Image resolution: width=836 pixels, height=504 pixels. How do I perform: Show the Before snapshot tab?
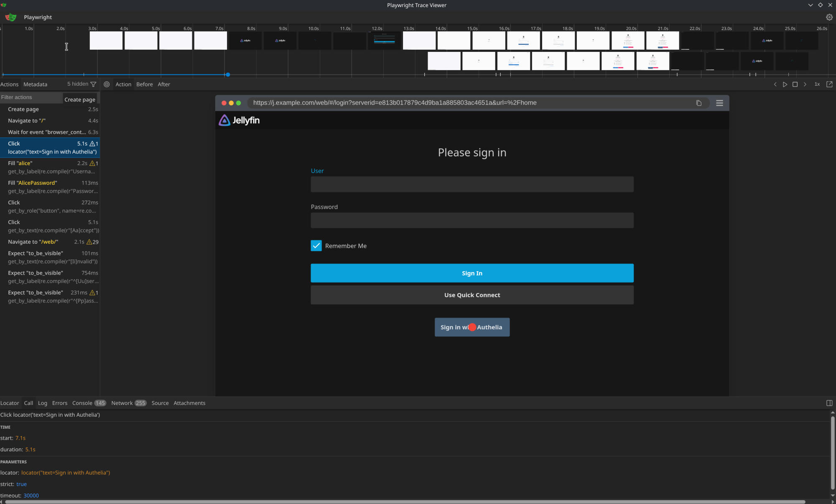145,84
